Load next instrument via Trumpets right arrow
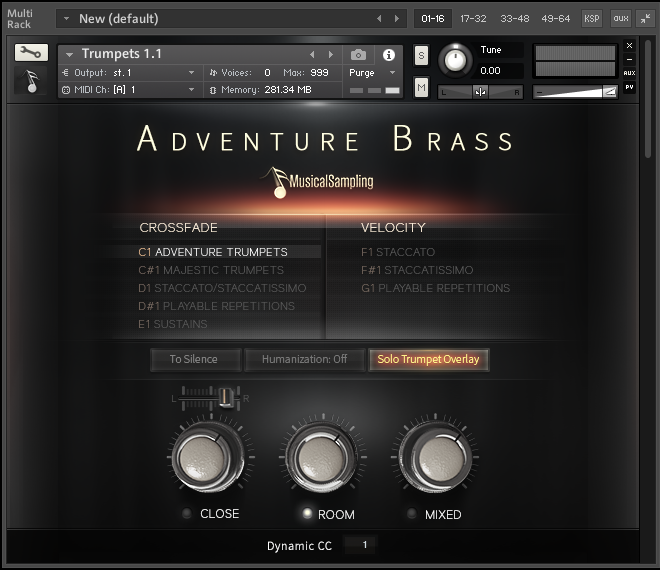 pos(331,54)
